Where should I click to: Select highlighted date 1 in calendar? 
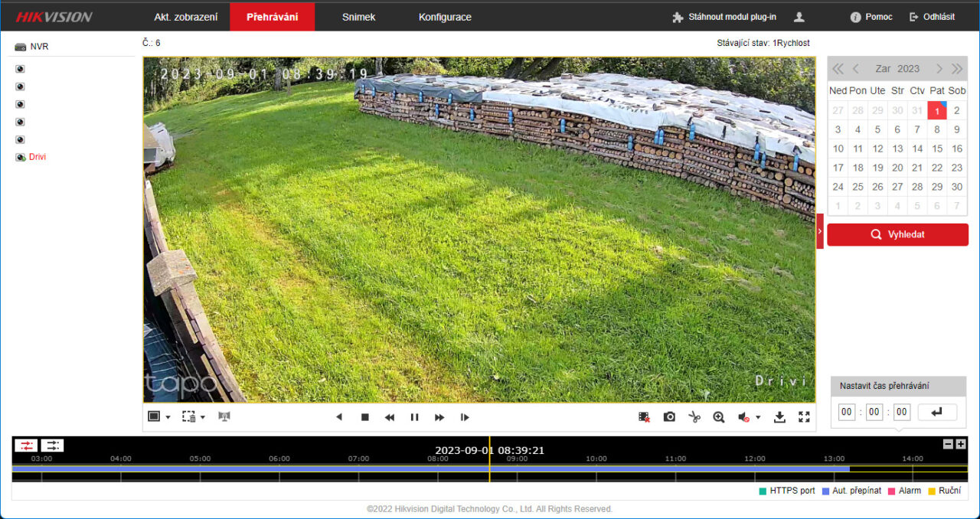click(x=937, y=110)
